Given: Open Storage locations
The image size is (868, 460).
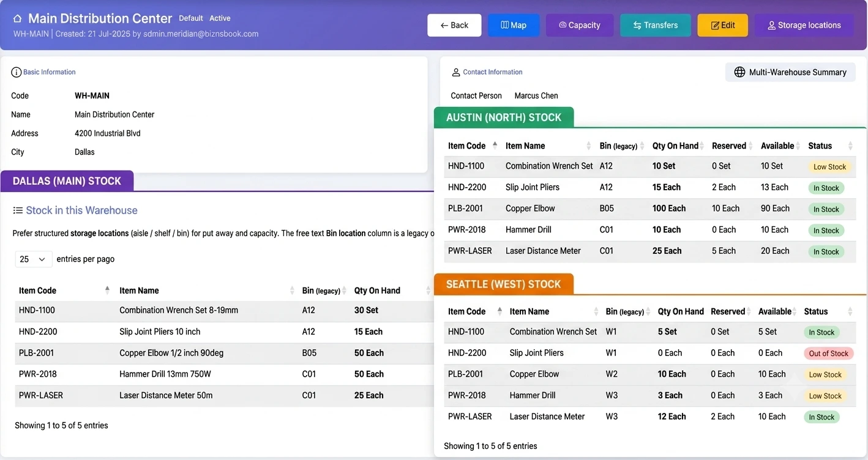Looking at the screenshot, I should 804,25.
